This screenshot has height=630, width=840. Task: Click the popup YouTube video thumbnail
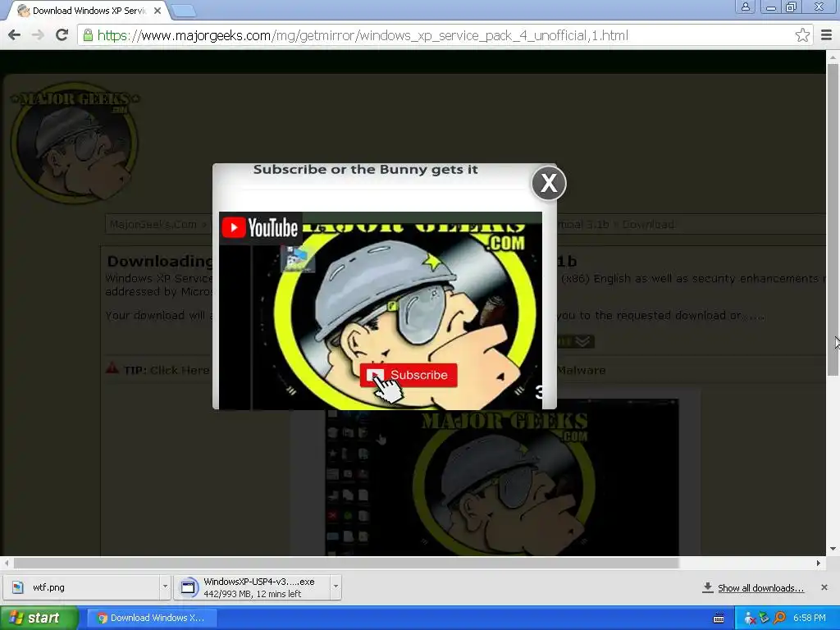point(381,311)
